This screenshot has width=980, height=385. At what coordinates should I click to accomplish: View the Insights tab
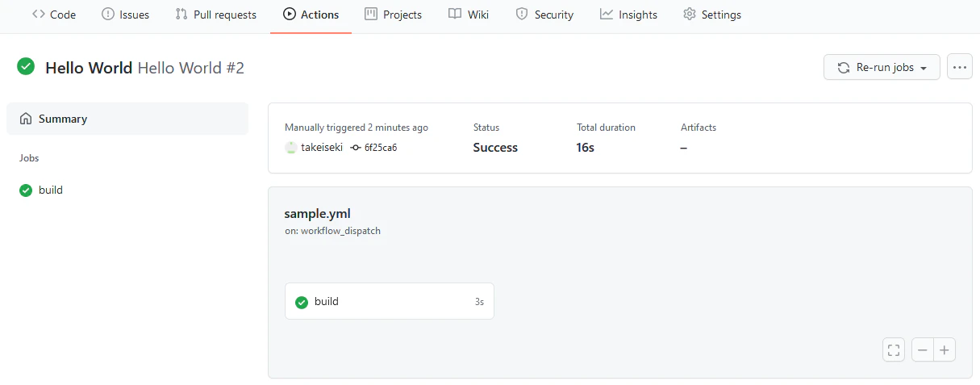628,15
